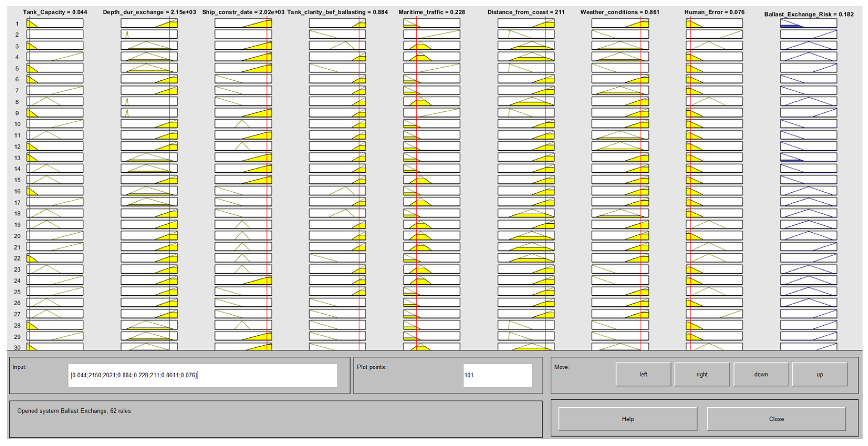
Task: Click Depth_dur_exchange plot in rule 2
Action: click(x=149, y=34)
